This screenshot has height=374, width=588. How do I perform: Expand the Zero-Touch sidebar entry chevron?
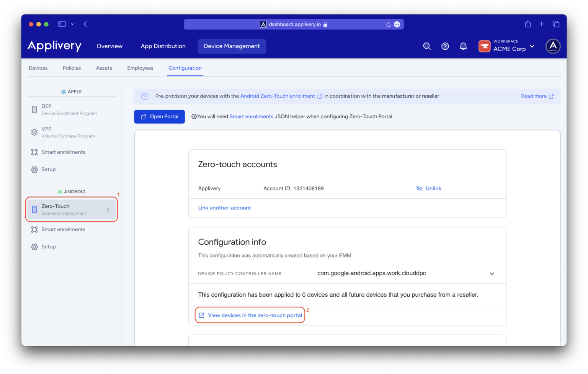(107, 209)
